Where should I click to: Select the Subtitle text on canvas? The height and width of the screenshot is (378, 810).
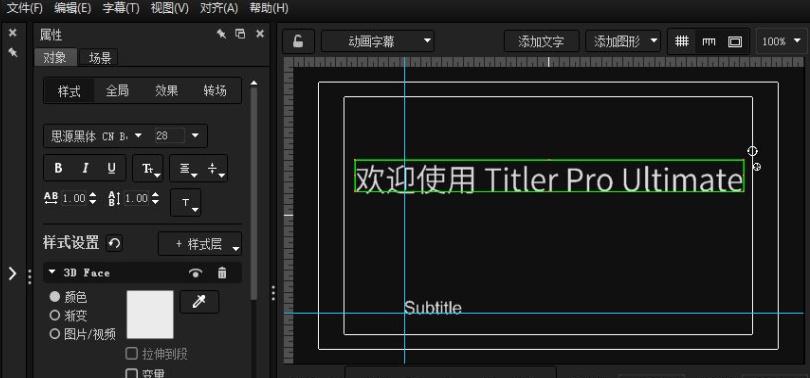point(433,308)
